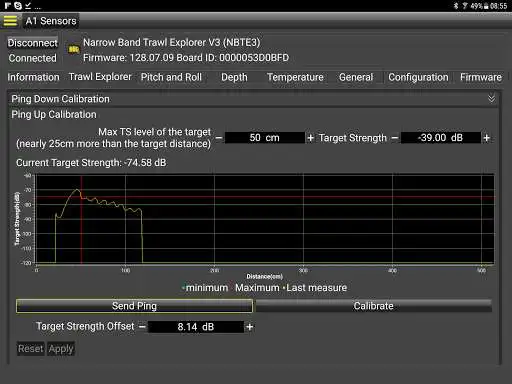Click the Current Target Strength reading
Screen dimensions: 512x384
91,163
